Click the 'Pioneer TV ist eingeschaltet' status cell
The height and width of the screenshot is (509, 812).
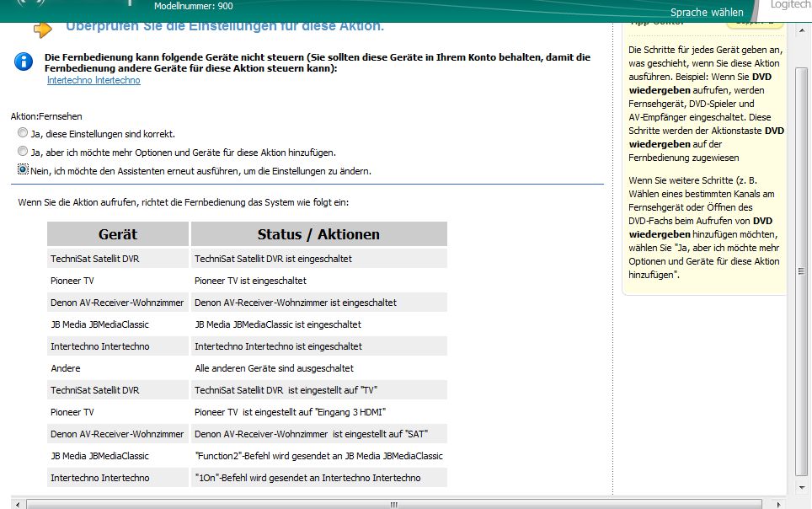pos(250,281)
